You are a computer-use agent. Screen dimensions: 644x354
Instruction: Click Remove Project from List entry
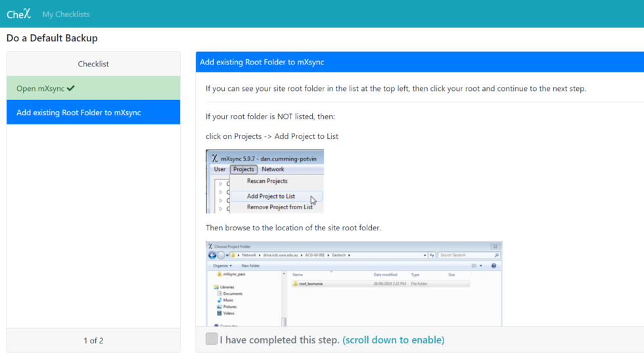(x=279, y=207)
